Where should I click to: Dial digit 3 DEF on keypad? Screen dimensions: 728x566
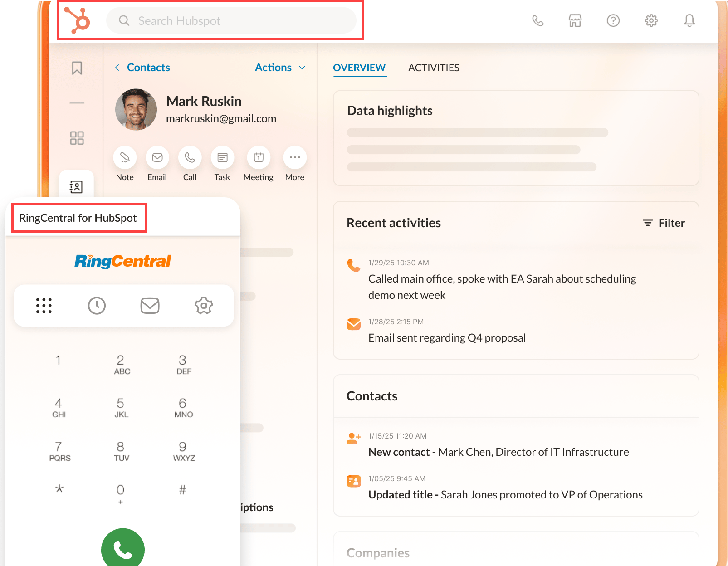click(x=183, y=365)
